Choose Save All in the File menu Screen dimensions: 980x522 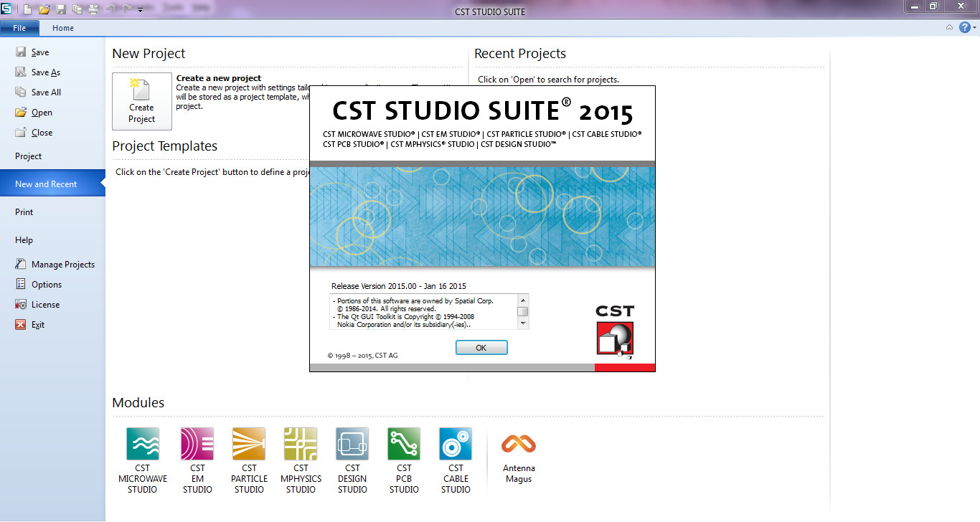39,92
